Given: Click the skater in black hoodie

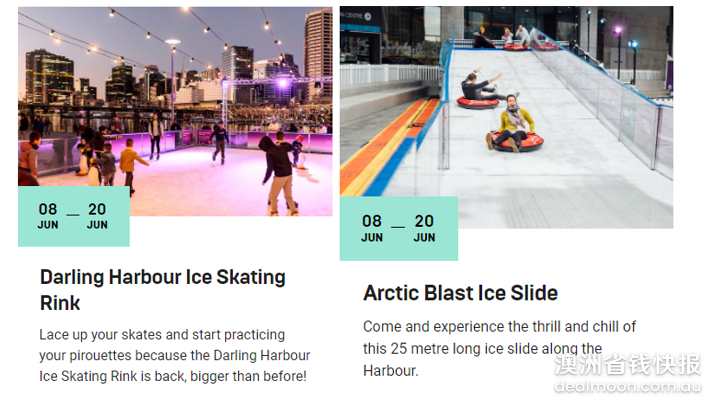Looking at the screenshot, I should [278, 174].
